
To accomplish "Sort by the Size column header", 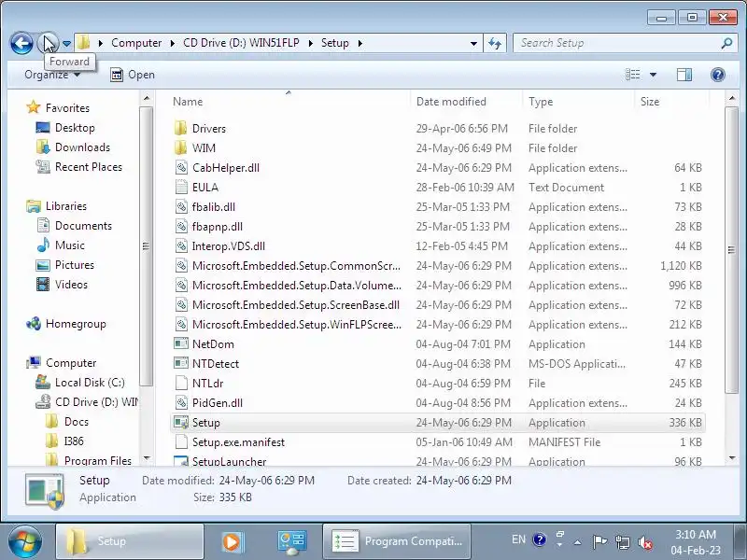I will tap(650, 102).
